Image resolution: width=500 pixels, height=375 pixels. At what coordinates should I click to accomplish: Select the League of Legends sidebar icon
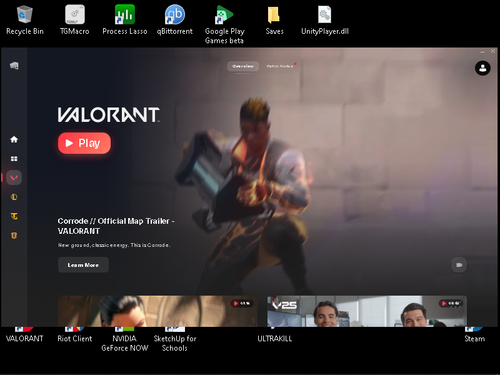(x=14, y=197)
